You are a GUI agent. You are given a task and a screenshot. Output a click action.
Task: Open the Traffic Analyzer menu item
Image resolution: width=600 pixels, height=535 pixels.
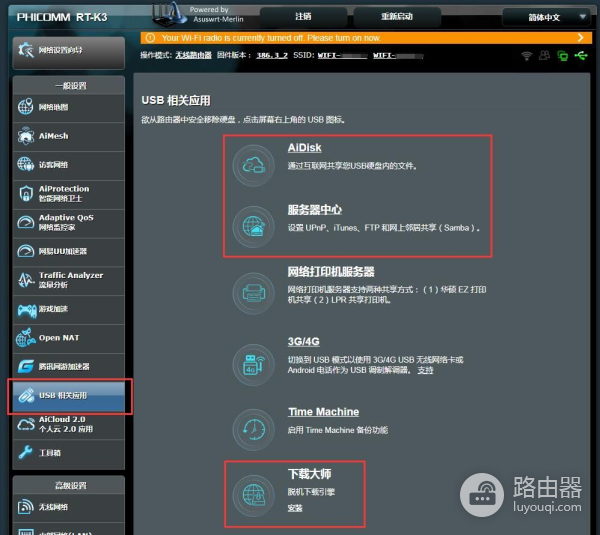(68, 281)
